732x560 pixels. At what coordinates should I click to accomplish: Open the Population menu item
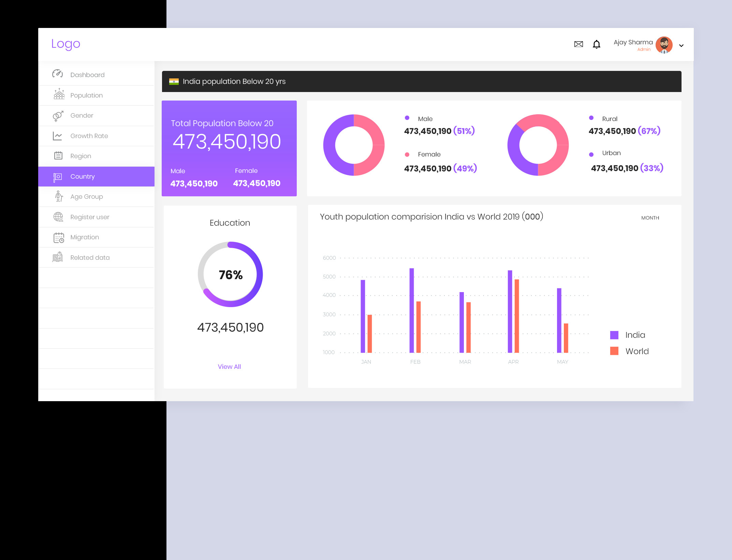pos(86,95)
